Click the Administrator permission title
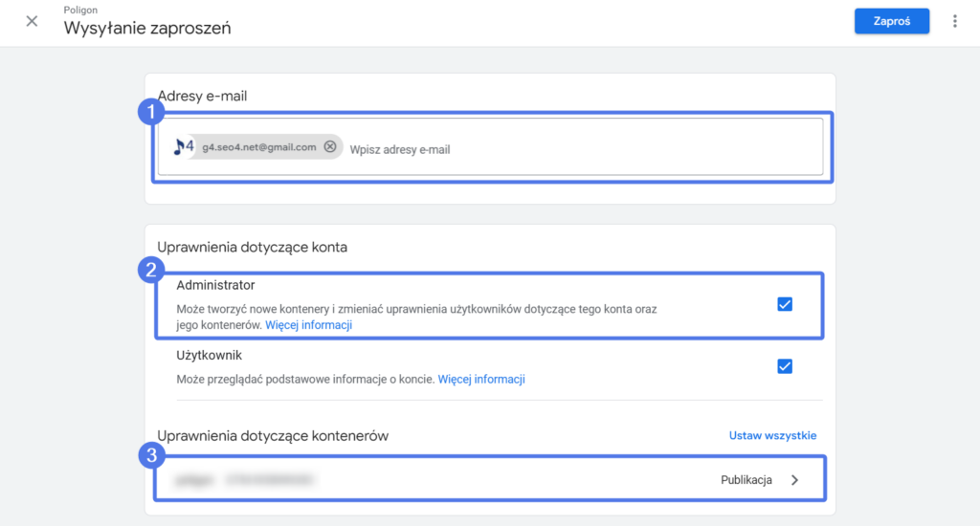This screenshot has height=526, width=980. tap(215, 285)
